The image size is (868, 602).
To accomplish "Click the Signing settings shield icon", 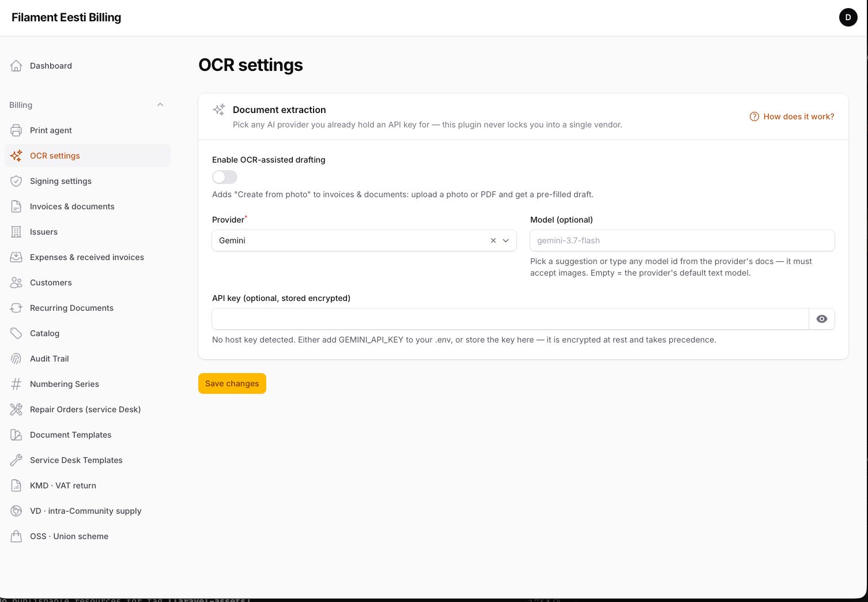I will click(16, 181).
